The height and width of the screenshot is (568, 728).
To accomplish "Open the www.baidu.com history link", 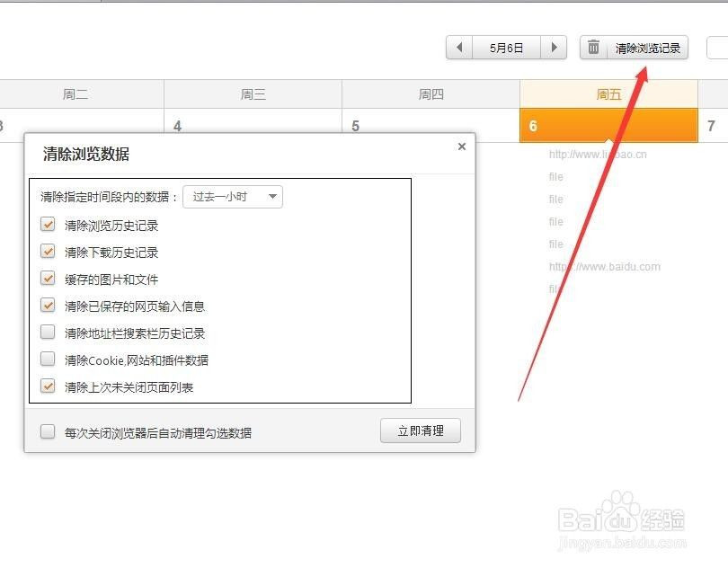I will coord(604,267).
